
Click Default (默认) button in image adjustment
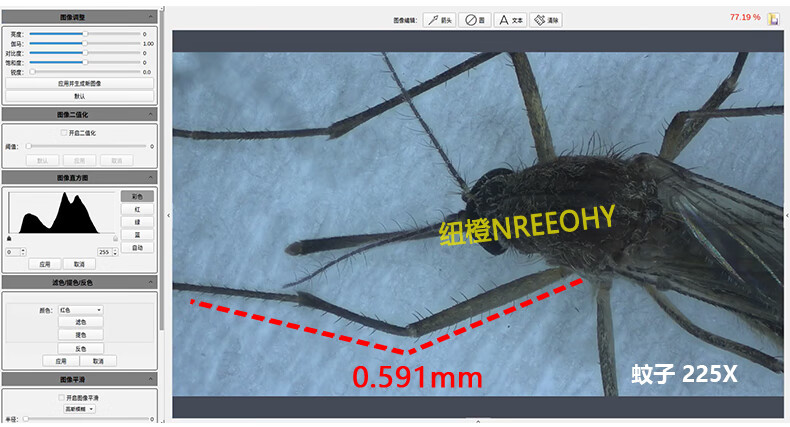point(80,96)
